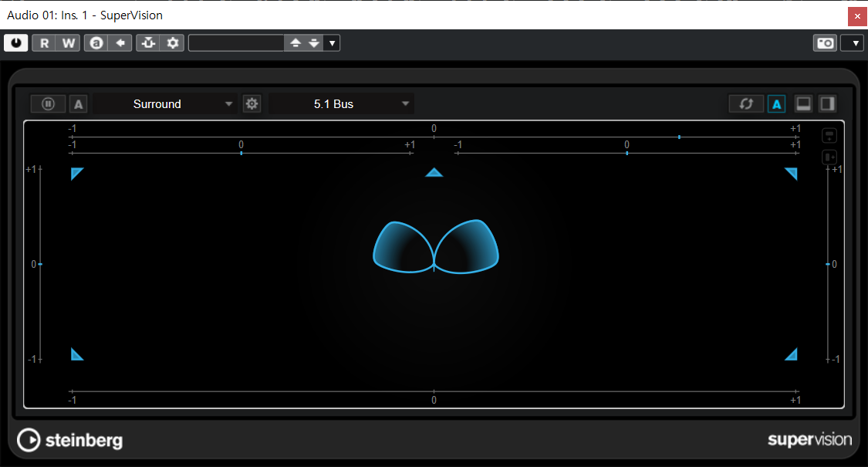Open plug-in settings gear in top toolbar
The height and width of the screenshot is (467, 868).
(x=173, y=43)
